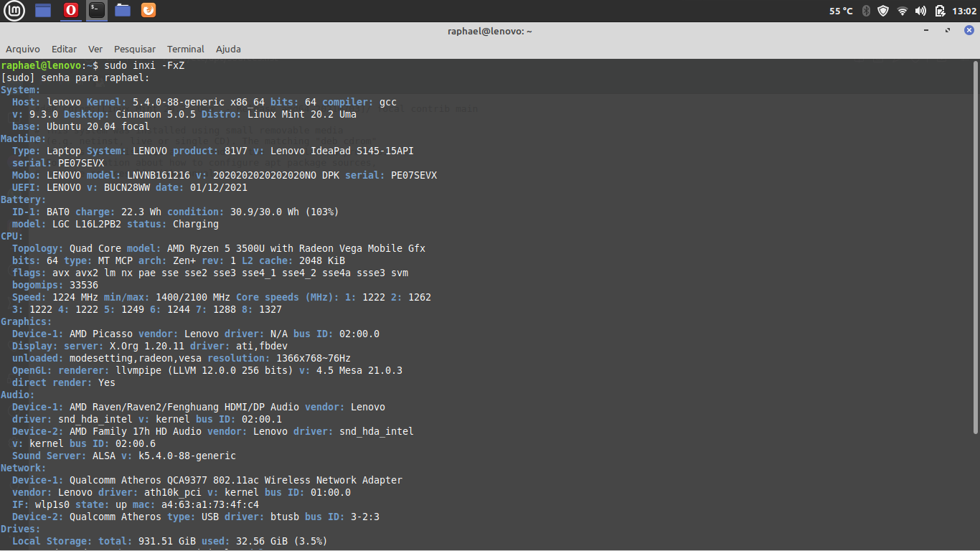Click the total storage '931.51 GiB'

coord(167,541)
